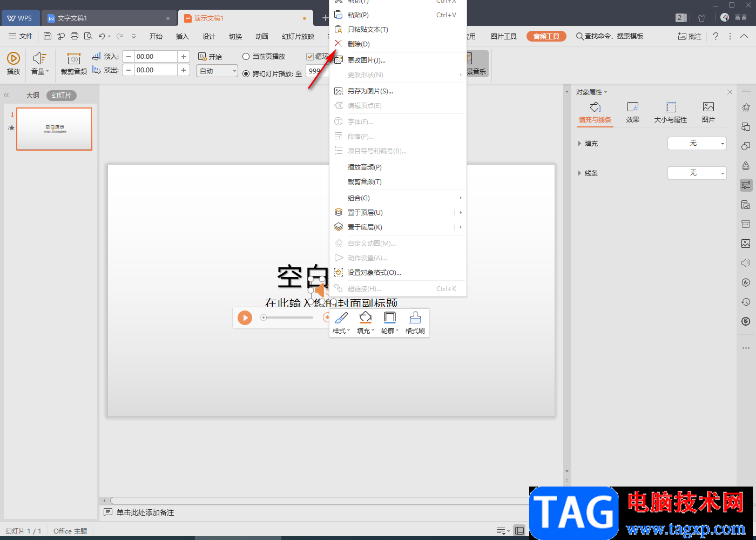Click the Help question mark icon

(x=715, y=36)
